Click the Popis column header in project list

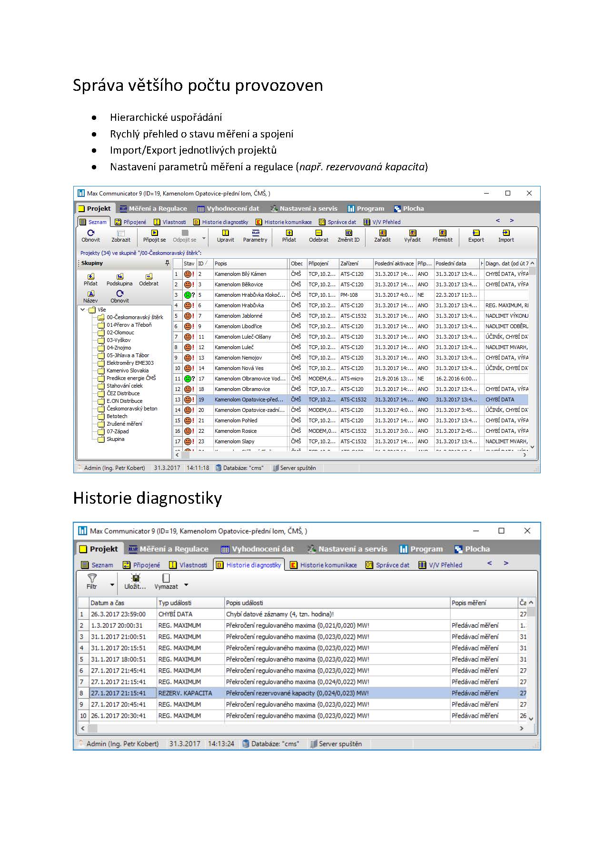tap(250, 263)
